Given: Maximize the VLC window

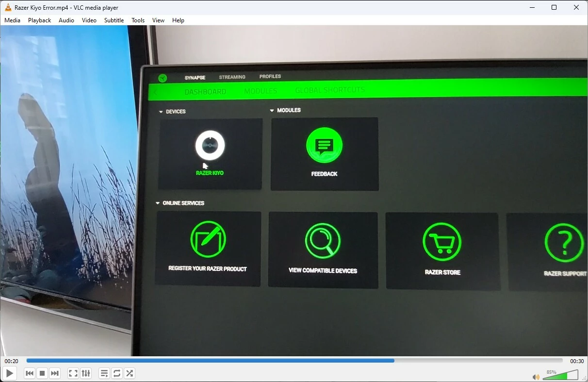Looking at the screenshot, I should 554,7.
